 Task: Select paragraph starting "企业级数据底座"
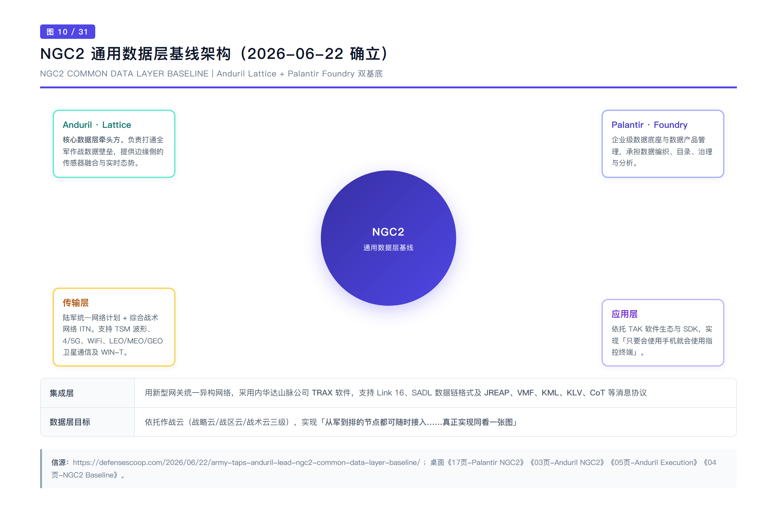click(x=662, y=151)
